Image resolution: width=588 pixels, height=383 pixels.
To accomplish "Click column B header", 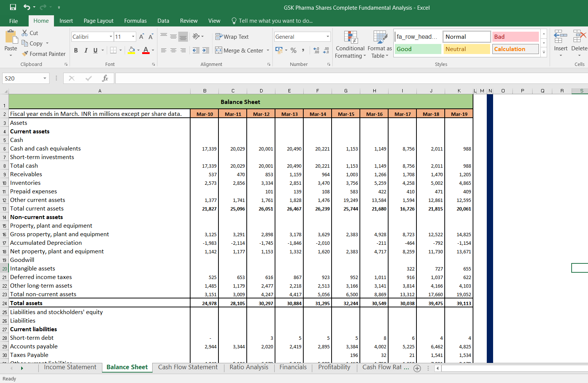I will tap(205, 91).
